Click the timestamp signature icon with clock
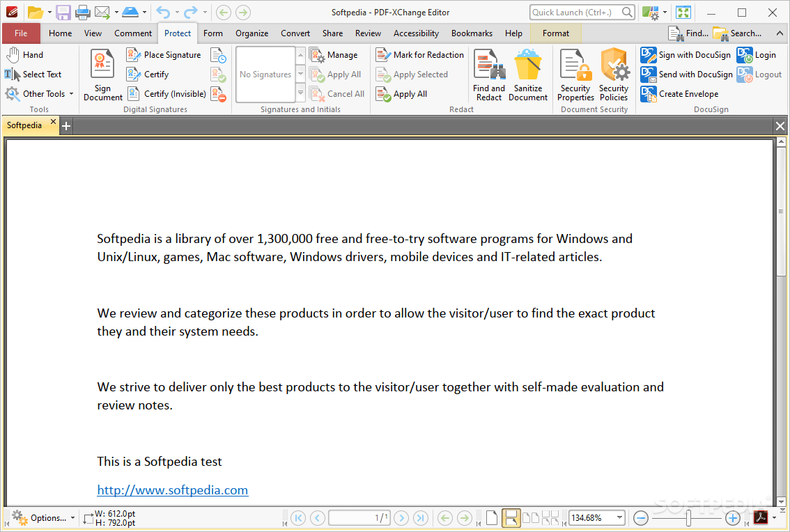 (218, 55)
